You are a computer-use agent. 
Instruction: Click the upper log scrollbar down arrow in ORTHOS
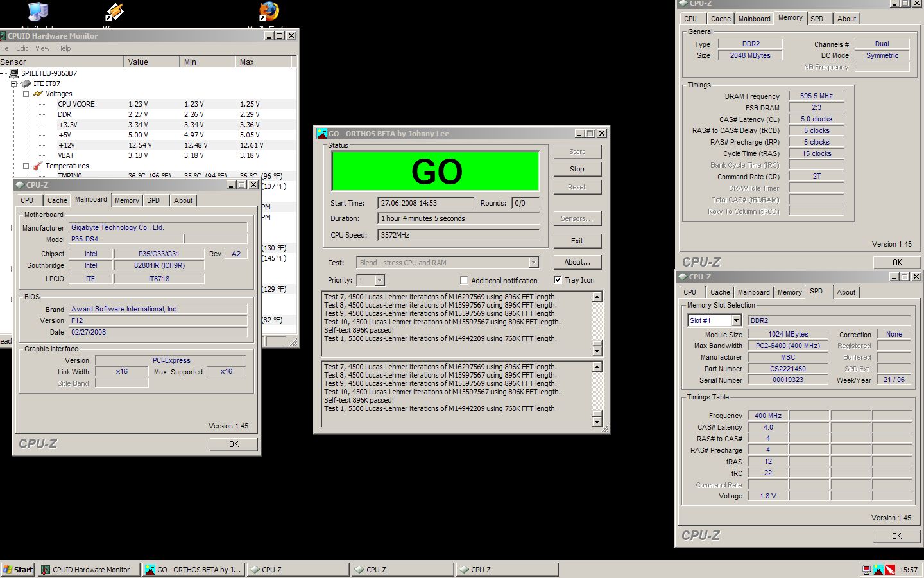point(597,351)
